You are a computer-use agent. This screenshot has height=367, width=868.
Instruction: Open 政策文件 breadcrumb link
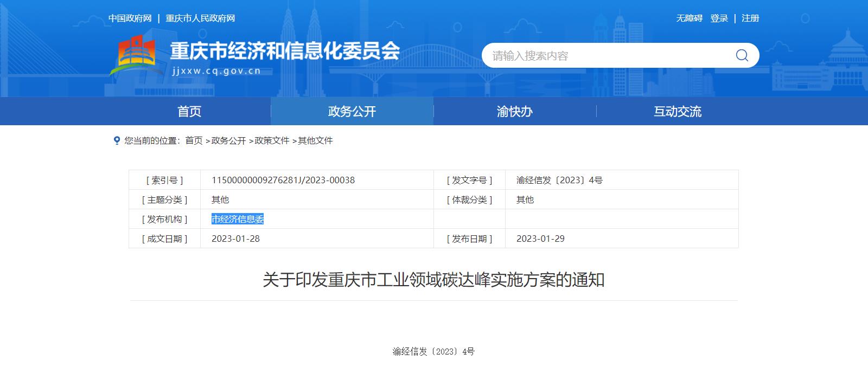[272, 140]
